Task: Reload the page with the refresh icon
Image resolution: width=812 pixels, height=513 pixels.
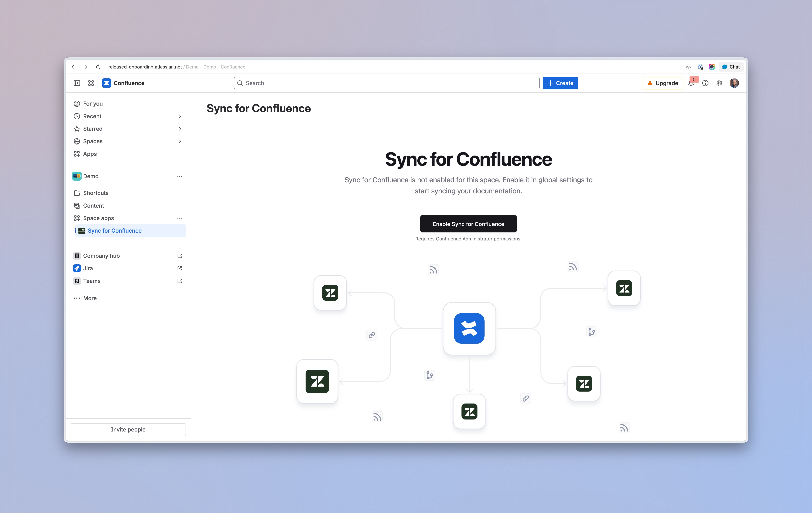Action: [98, 67]
